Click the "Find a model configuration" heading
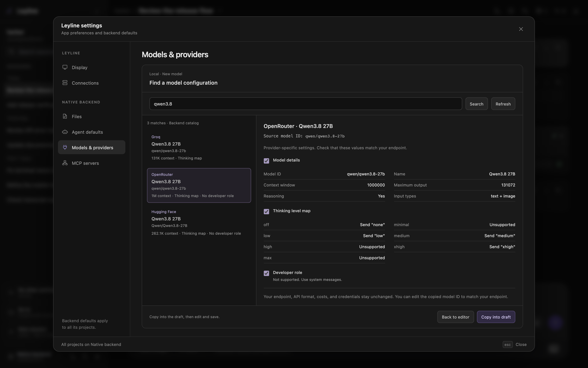The height and width of the screenshot is (368, 588). click(x=183, y=83)
